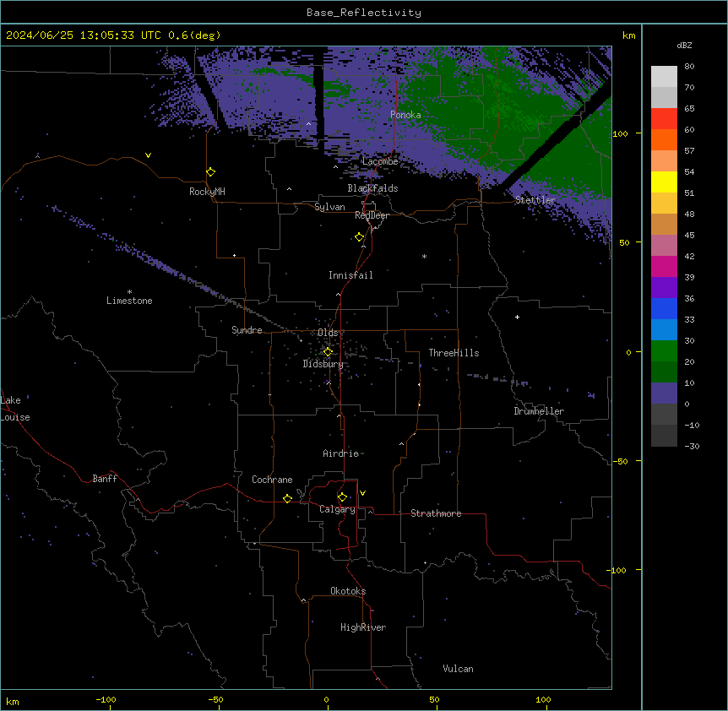Click the Ponoka city label
The image size is (728, 711).
(x=405, y=115)
